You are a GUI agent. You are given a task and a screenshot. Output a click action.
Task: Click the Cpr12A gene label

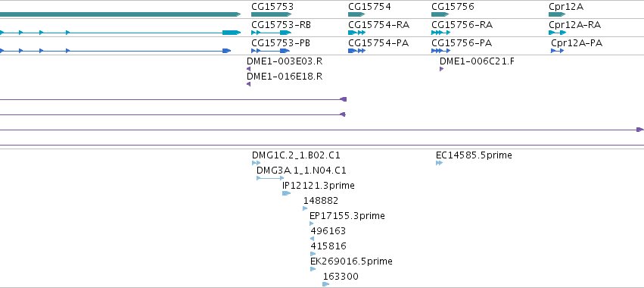click(x=565, y=7)
